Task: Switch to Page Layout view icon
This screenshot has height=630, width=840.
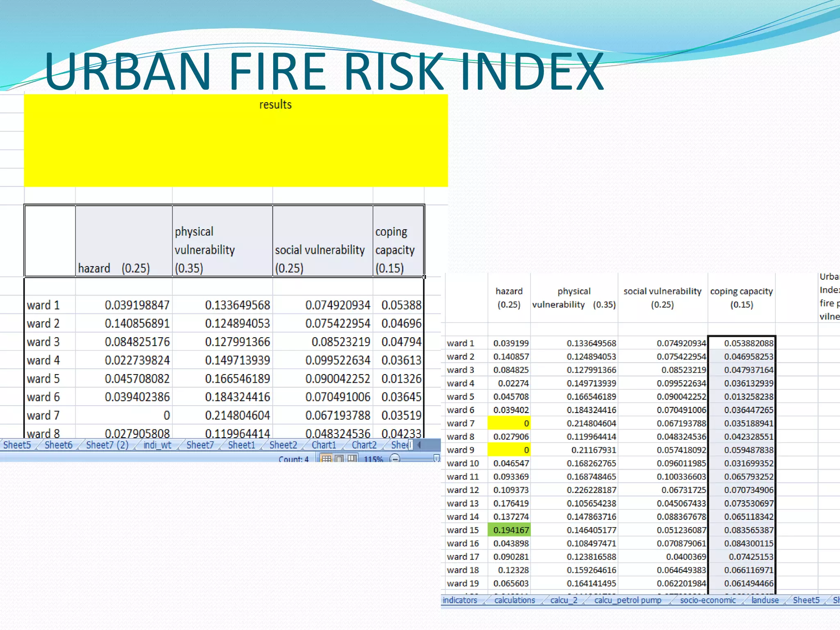Action: tap(339, 458)
